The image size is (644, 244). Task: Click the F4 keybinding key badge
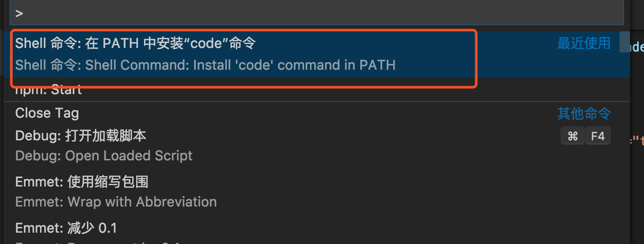pyautogui.click(x=598, y=136)
